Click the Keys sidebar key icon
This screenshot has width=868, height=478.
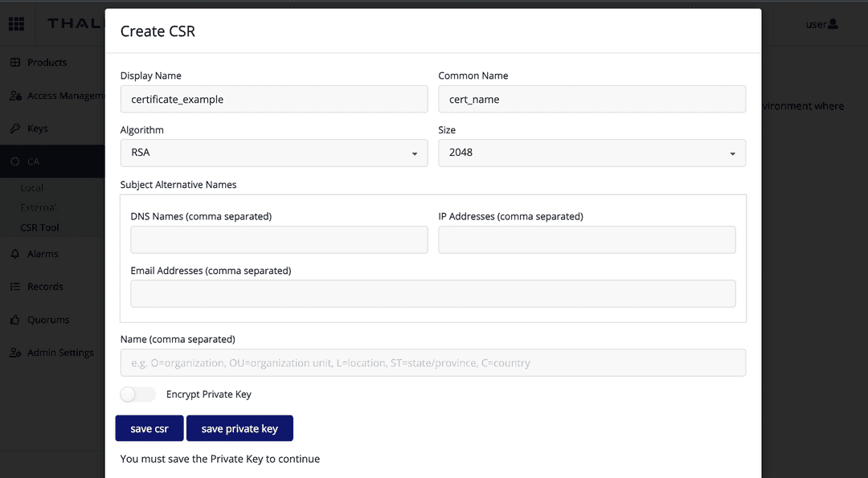click(15, 129)
